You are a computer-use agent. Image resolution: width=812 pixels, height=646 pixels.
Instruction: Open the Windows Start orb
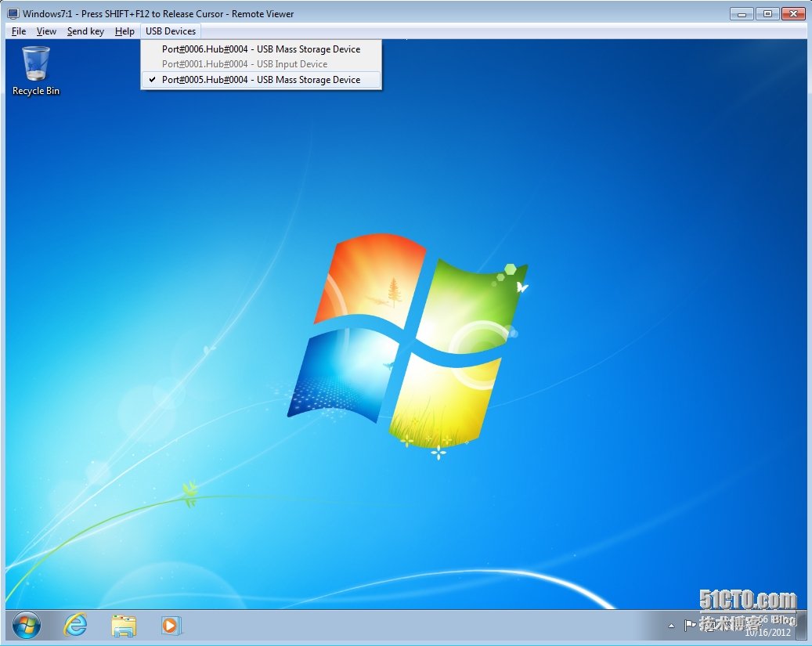click(x=27, y=626)
